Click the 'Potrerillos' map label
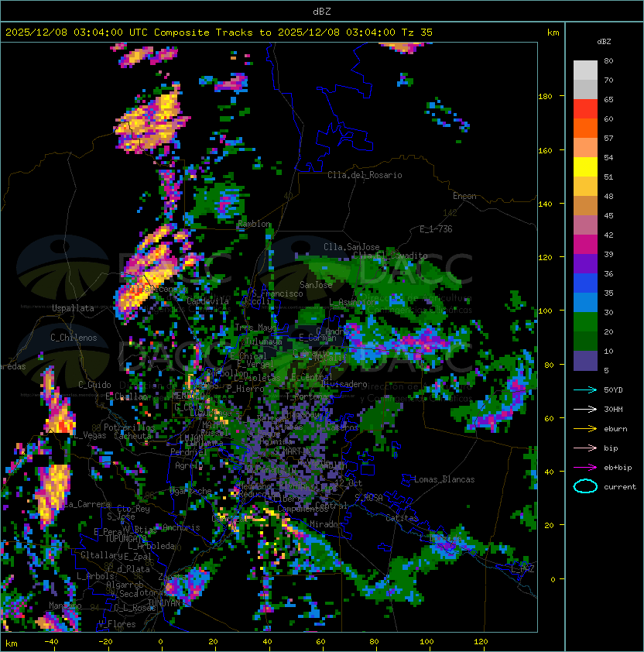Viewport: 644px width, 652px height. tap(129, 427)
